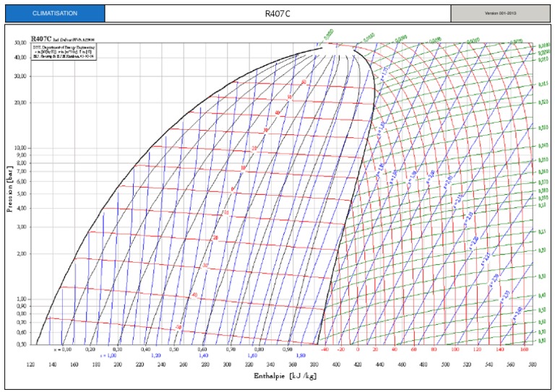Click the 200 enthalpy axis label
The image size is (555, 392).
point(118,364)
